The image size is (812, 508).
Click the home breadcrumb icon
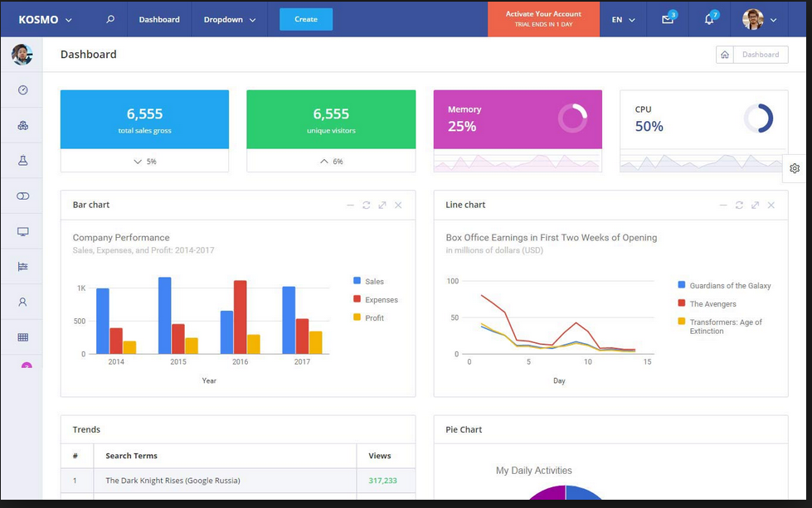(x=725, y=55)
